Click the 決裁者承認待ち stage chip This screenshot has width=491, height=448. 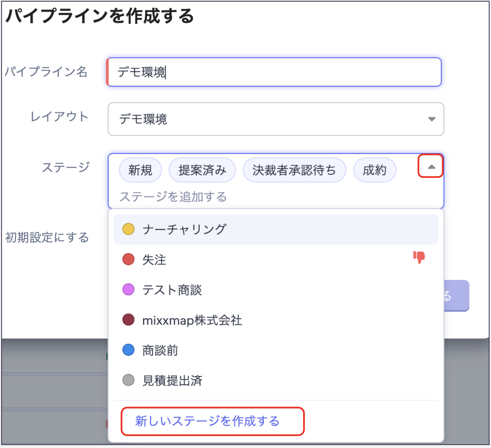[294, 170]
